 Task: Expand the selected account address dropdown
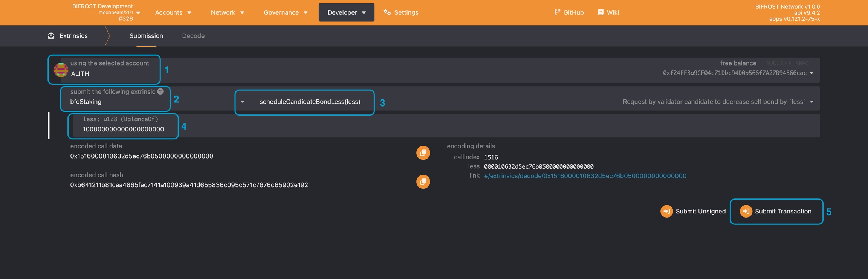click(x=811, y=73)
